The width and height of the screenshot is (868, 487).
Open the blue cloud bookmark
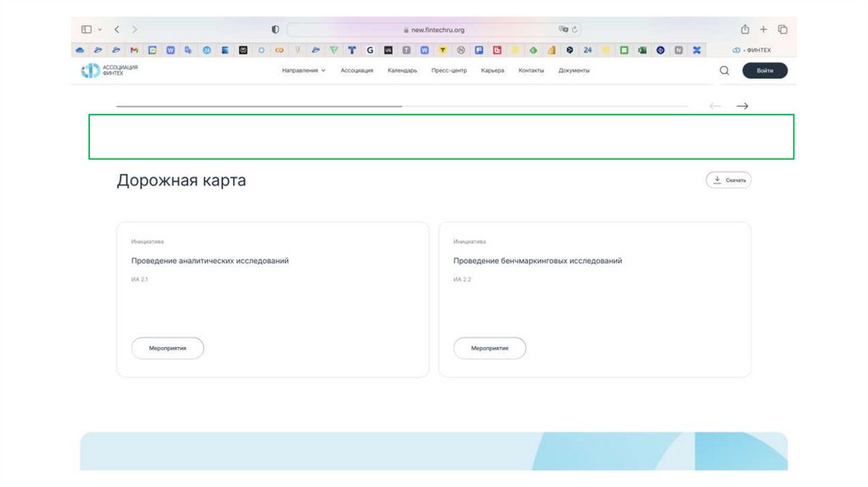80,50
